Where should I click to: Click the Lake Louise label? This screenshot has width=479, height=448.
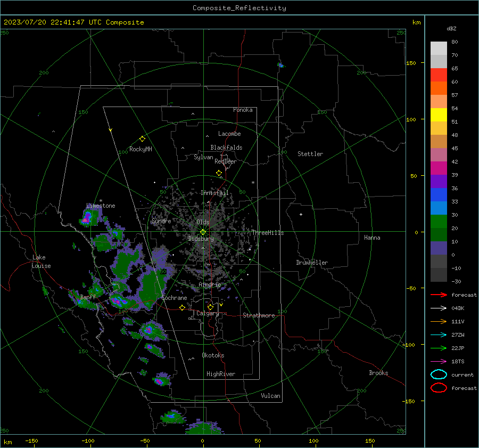[x=41, y=262]
